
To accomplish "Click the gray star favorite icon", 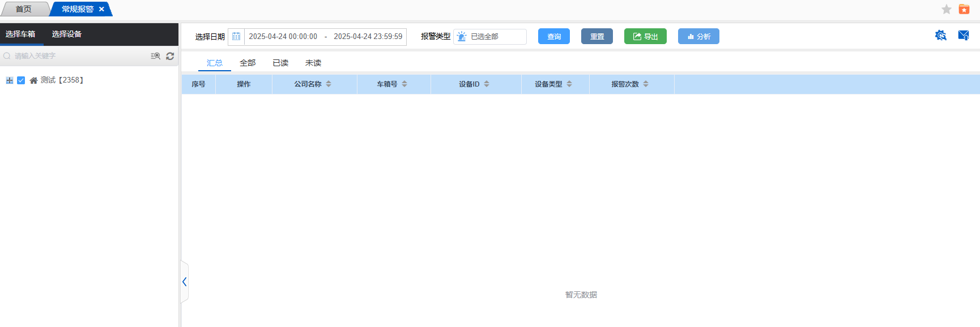I will (946, 9).
